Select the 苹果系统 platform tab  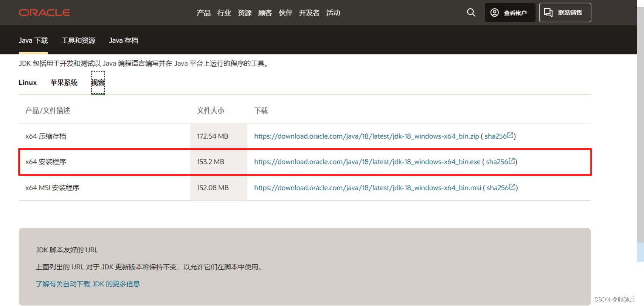tap(64, 83)
